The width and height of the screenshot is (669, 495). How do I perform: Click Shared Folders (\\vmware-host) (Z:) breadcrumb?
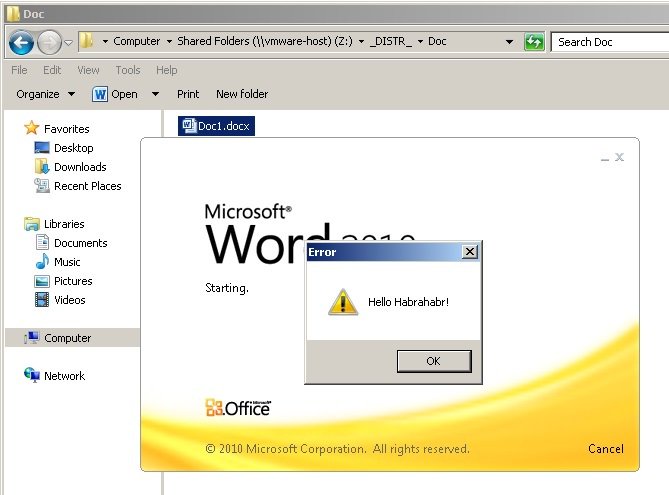tap(265, 41)
